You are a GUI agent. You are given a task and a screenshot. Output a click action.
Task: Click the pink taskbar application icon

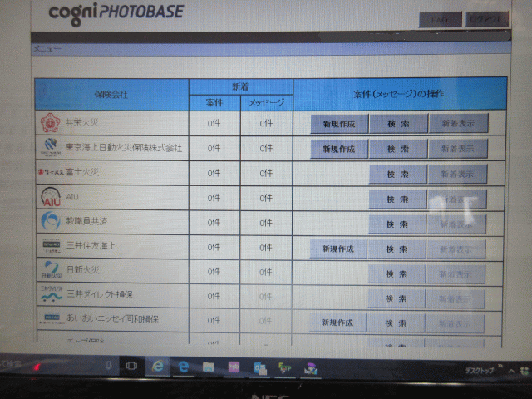(x=234, y=367)
